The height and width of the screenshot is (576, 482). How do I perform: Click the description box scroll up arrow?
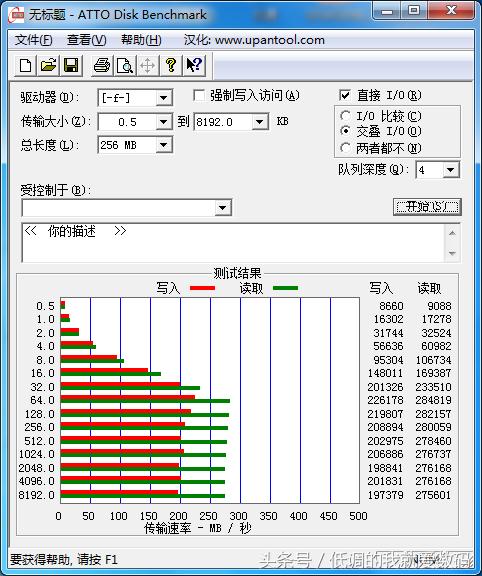tap(452, 233)
